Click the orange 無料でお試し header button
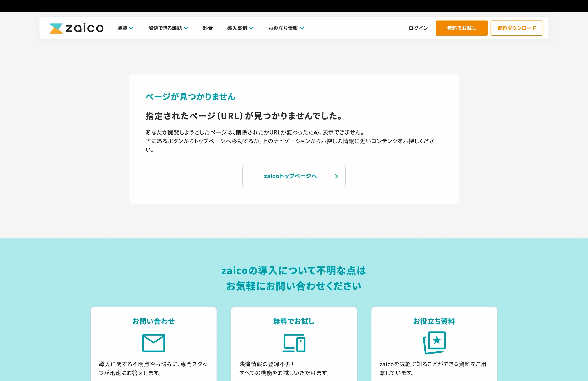This screenshot has width=588, height=381. pyautogui.click(x=461, y=28)
